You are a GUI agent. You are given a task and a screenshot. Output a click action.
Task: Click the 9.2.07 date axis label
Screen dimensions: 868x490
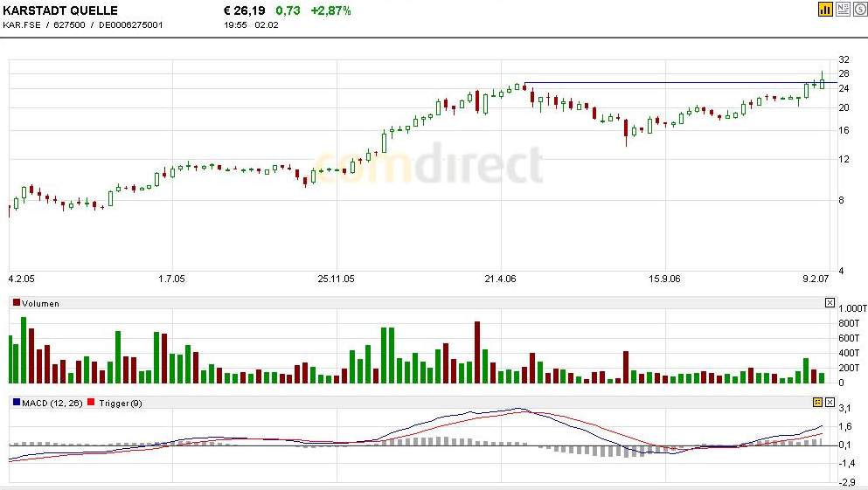816,279
